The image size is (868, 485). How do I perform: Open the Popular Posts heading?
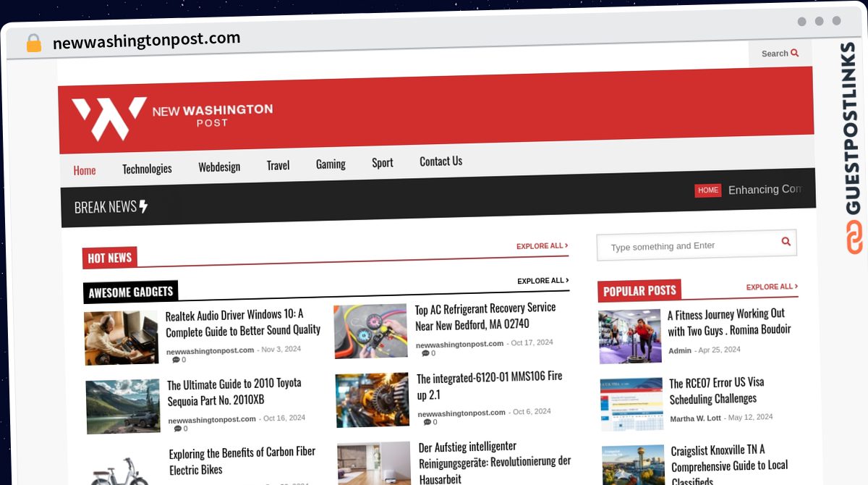pyautogui.click(x=639, y=291)
